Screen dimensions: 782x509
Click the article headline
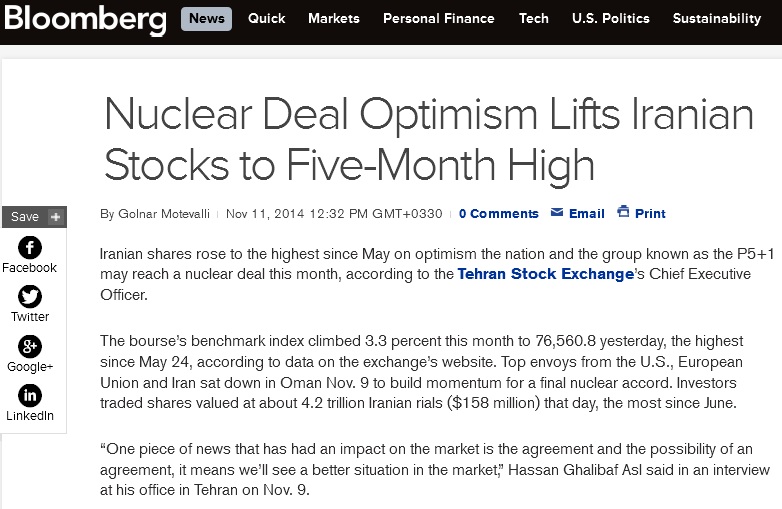coord(429,140)
